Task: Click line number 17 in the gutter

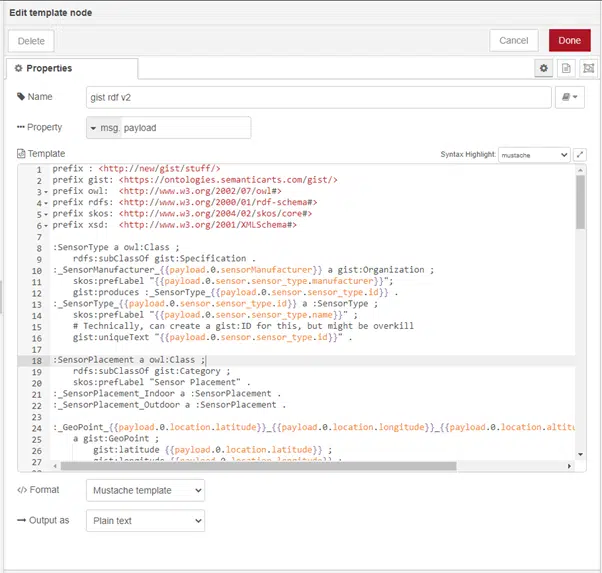Action: coord(36,349)
